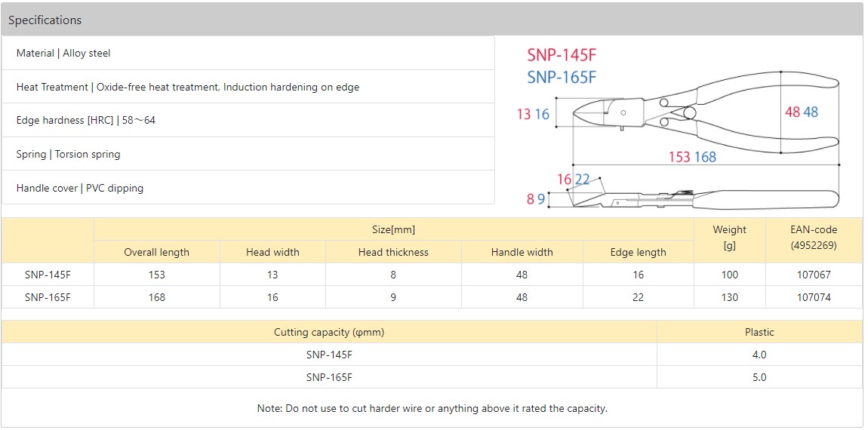Screen dimensions: 868x430
Task: Select the Material Alloy steel row
Action: click(x=248, y=53)
